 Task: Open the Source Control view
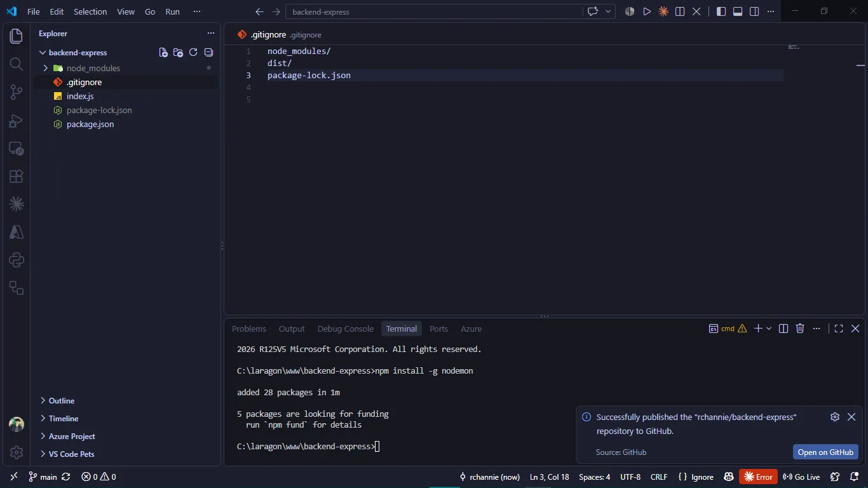17,92
